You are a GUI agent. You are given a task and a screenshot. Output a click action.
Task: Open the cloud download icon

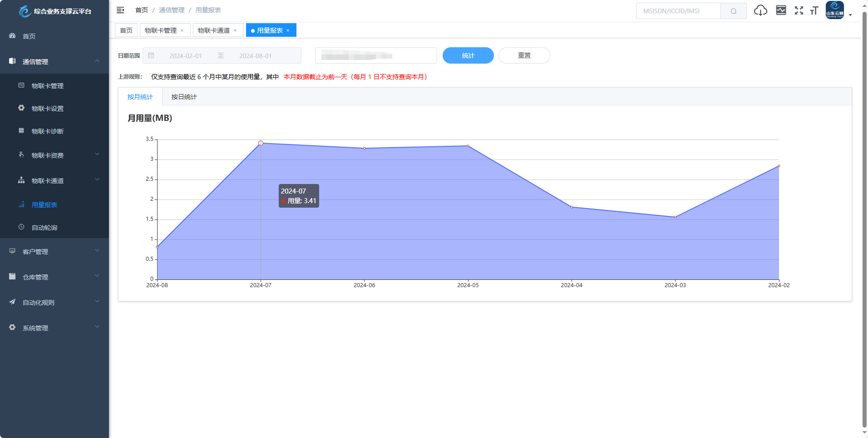point(760,10)
